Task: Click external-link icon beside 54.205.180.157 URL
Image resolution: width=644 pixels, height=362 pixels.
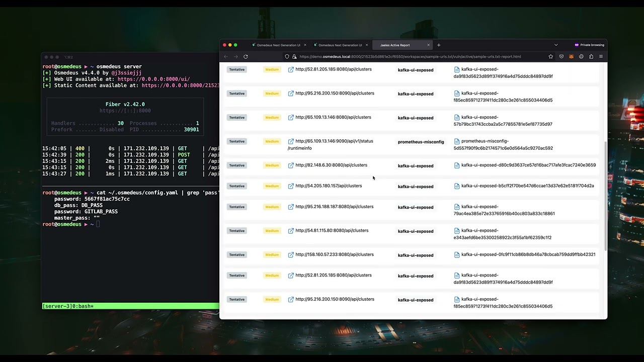Action: pos(291,186)
